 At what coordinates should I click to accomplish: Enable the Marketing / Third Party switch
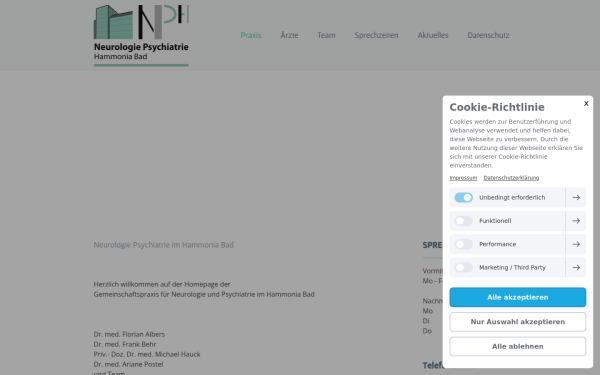463,267
